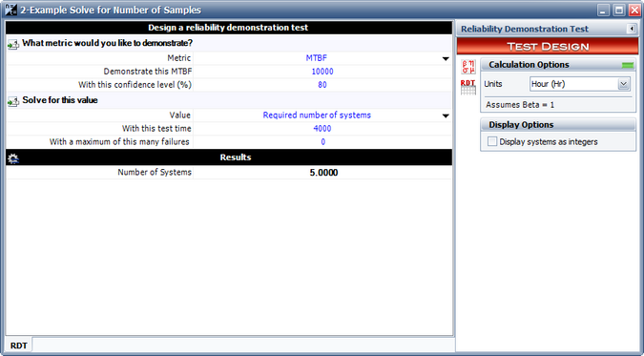Viewport: 644px width, 356px height.
Task: Click the Calculation Options header
Action: tap(558, 65)
